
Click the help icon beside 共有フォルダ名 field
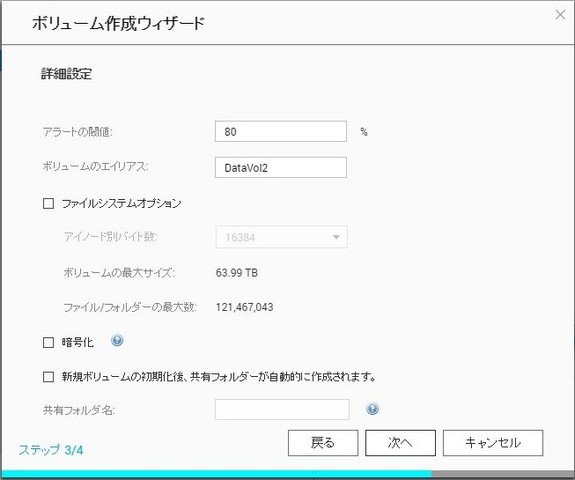coord(372,409)
